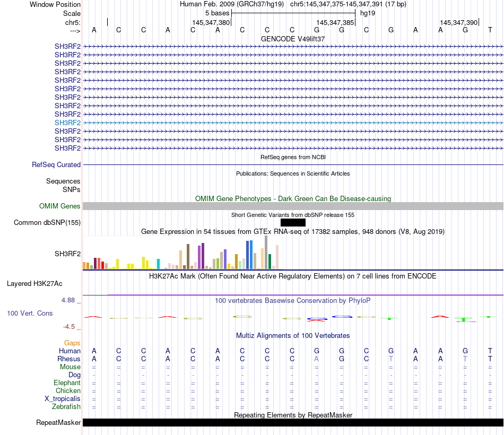This screenshot has width=504, height=435.
Task: Select the Dog alignment row label
Action: 74,375
